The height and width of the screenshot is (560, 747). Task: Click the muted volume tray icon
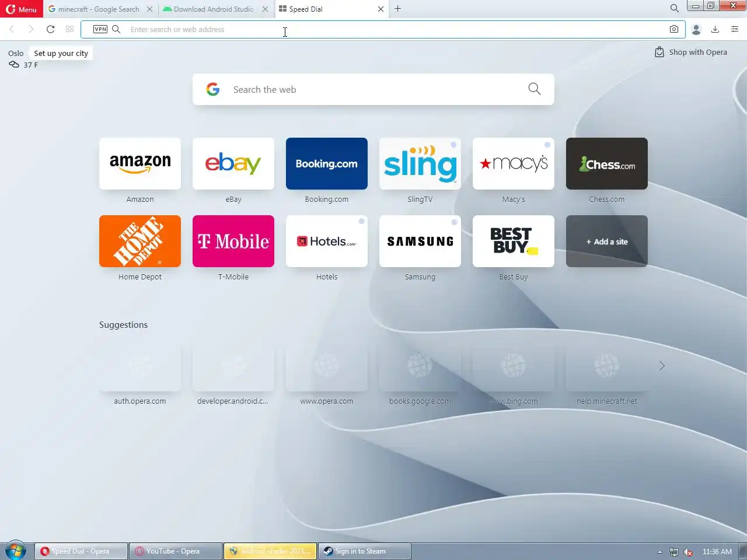tap(688, 552)
